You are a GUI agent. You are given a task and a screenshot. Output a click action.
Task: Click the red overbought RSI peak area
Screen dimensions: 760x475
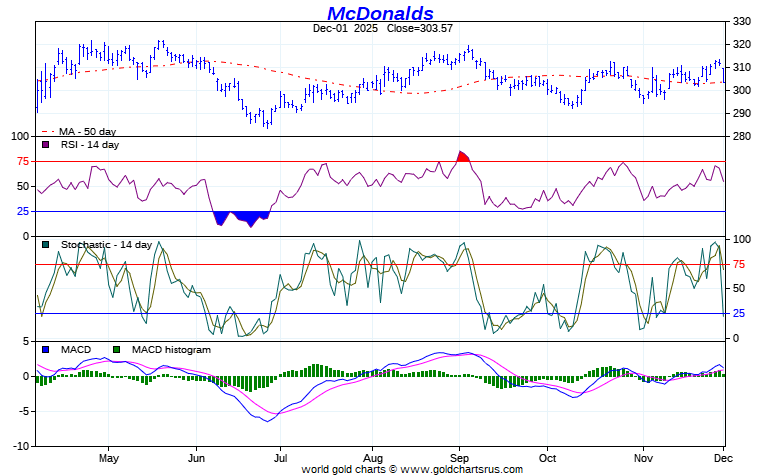pos(463,157)
